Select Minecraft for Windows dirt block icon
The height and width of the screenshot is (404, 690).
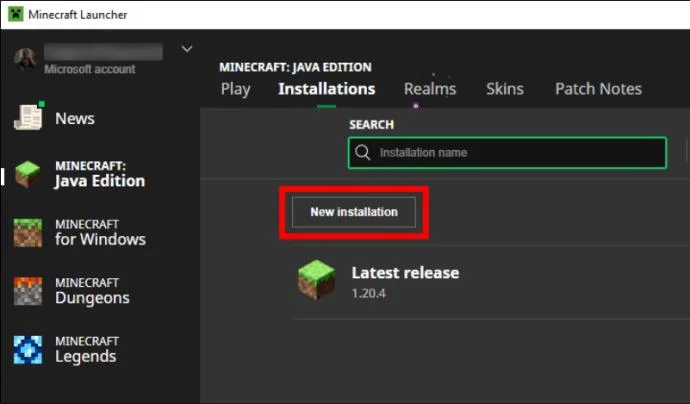(28, 232)
